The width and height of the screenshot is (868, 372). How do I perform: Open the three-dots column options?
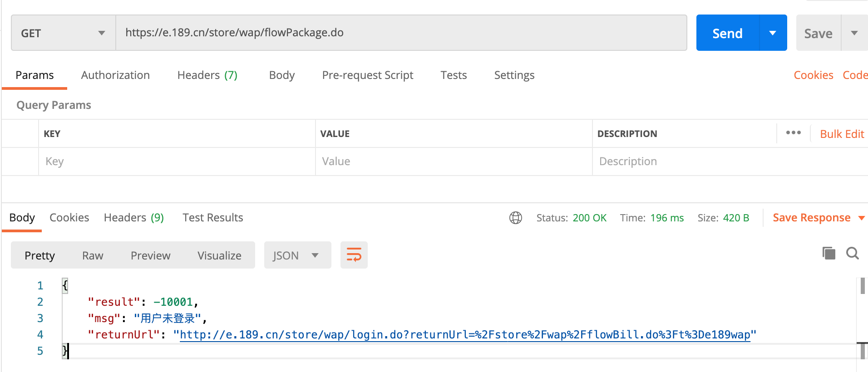794,132
